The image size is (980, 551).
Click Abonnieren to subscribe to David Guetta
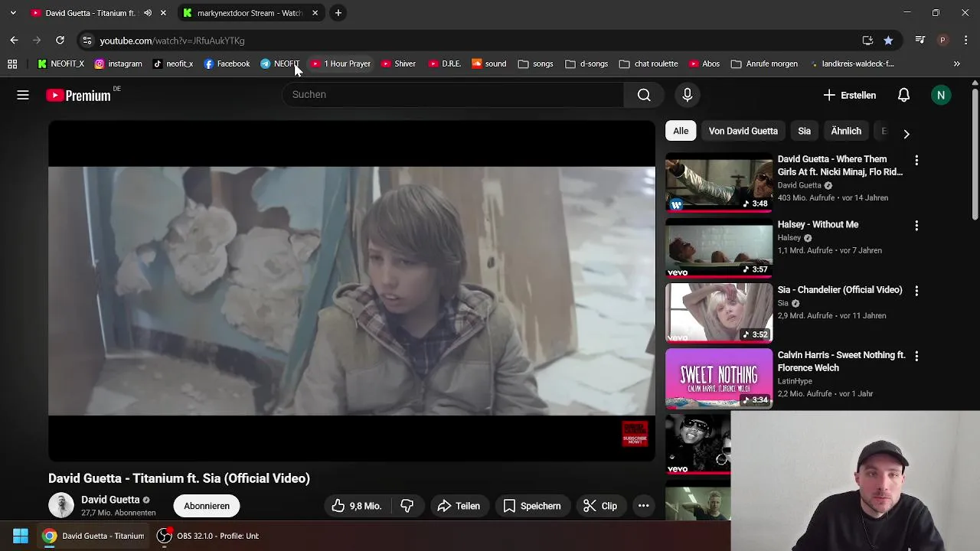(x=207, y=506)
